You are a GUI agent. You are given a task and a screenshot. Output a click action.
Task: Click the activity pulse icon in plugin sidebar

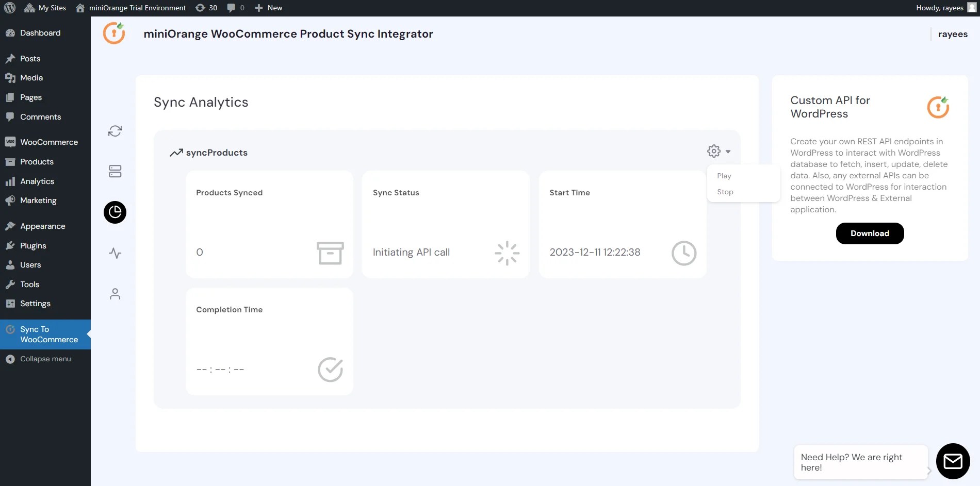(x=115, y=253)
